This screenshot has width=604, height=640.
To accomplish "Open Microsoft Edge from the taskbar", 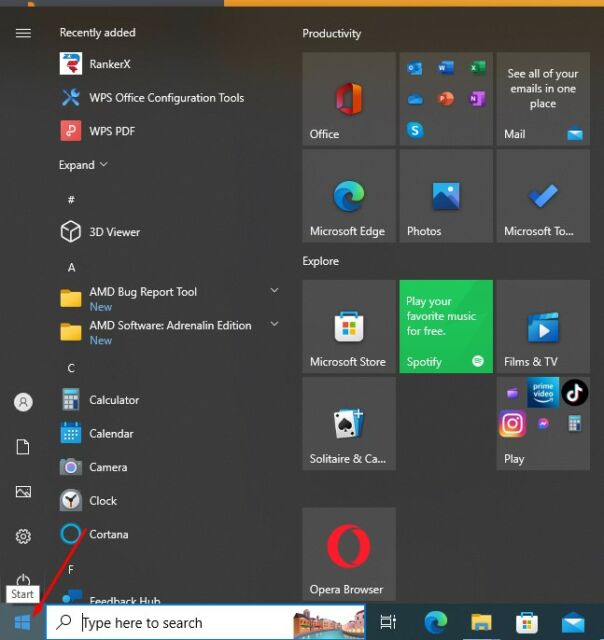I will tap(436, 622).
